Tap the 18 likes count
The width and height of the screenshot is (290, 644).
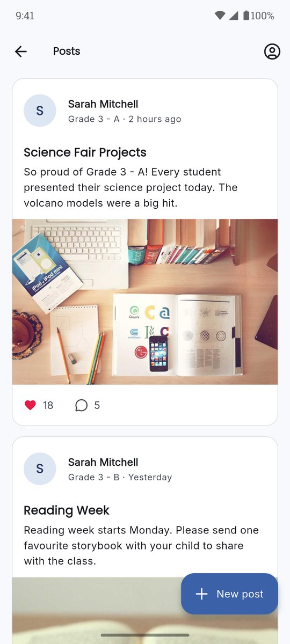click(x=48, y=405)
